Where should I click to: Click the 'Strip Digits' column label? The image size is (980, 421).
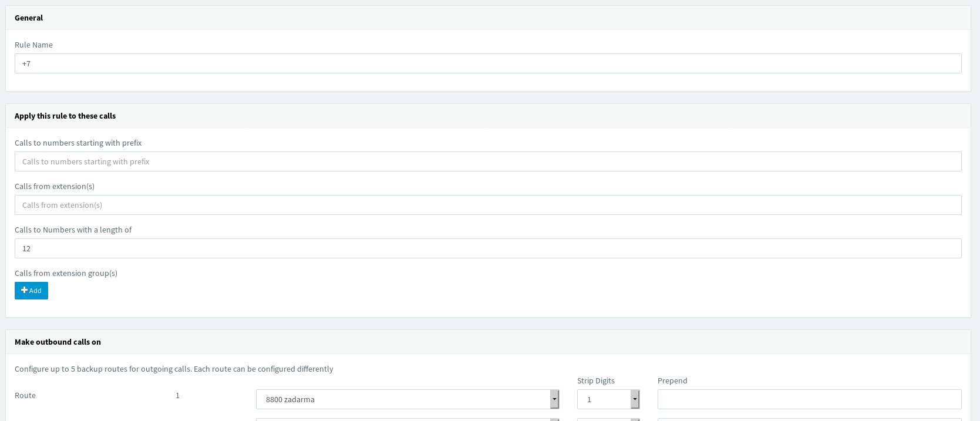point(596,380)
